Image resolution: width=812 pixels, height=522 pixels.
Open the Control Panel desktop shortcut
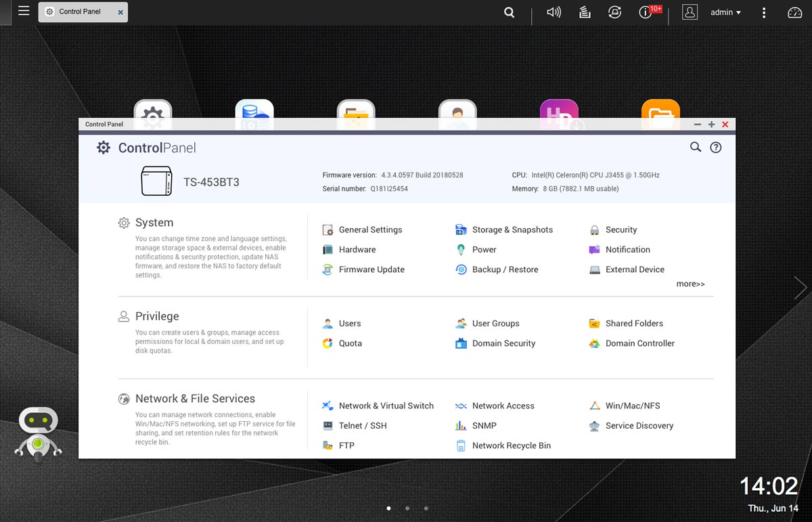click(x=153, y=109)
